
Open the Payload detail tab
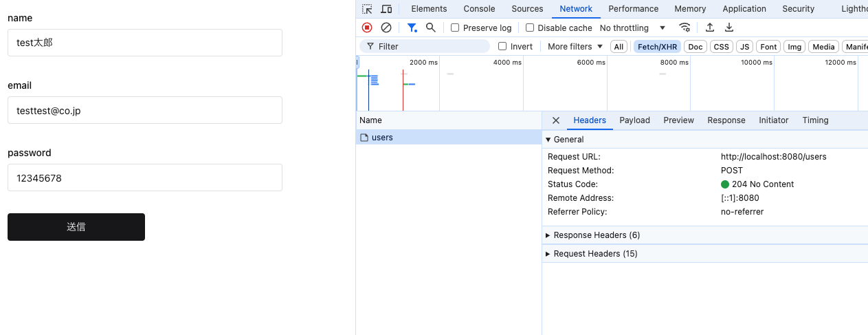pos(634,120)
